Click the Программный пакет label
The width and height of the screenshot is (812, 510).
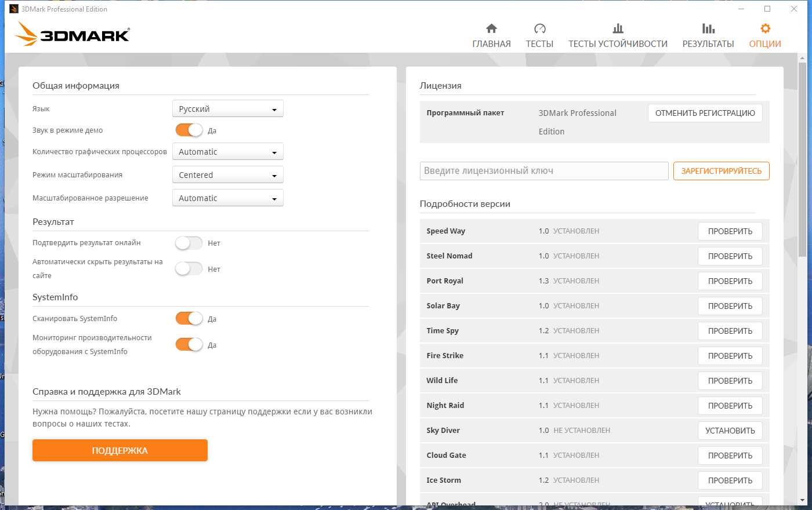click(x=465, y=113)
